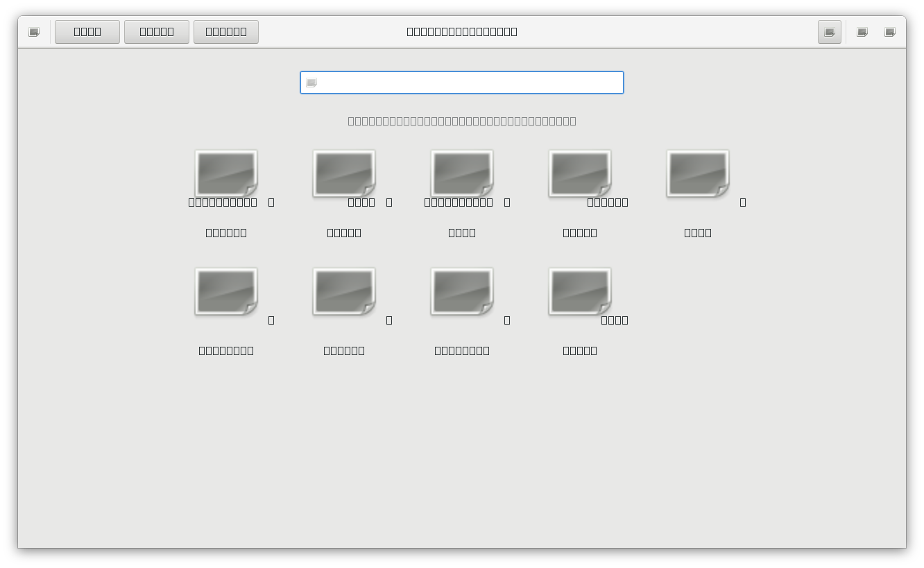Select the fifth thumbnail in the top row
Viewport: 924px width, 568px height.
click(698, 173)
